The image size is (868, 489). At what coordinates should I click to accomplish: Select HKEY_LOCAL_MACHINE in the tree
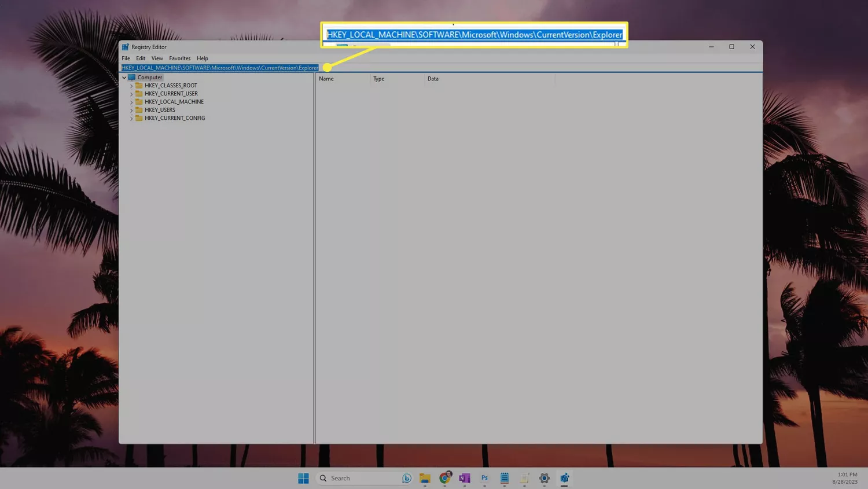(174, 102)
